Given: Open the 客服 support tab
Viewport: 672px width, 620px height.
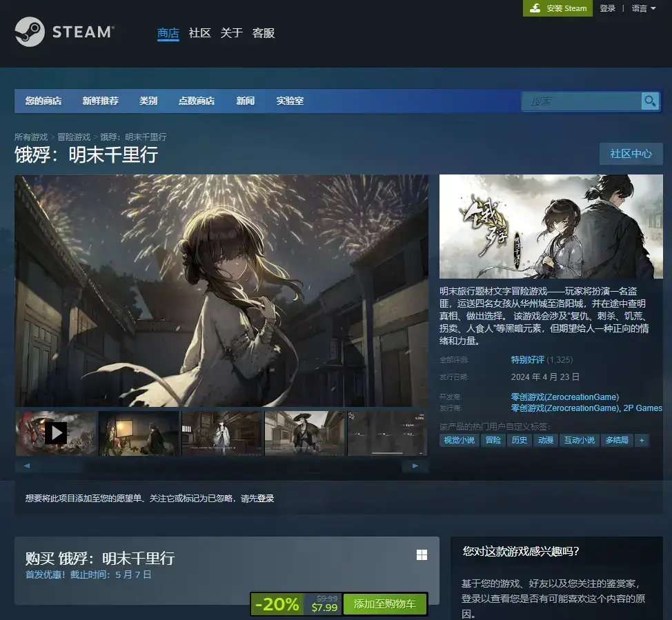Looking at the screenshot, I should [264, 33].
